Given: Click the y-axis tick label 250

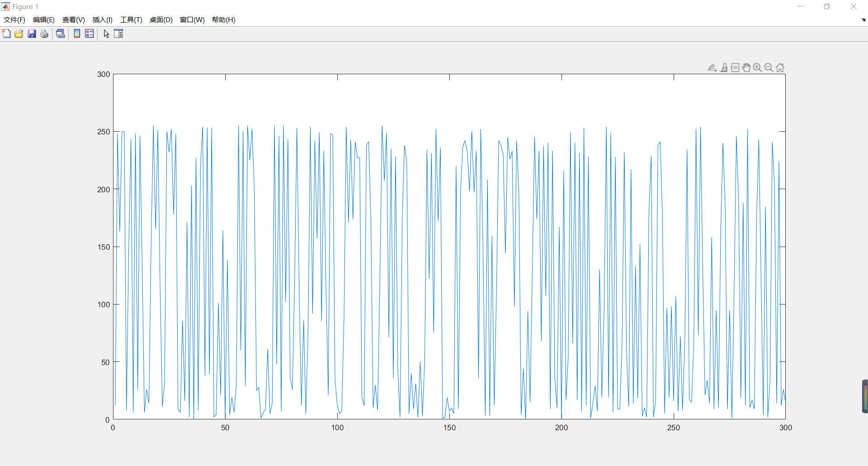Looking at the screenshot, I should [x=104, y=132].
